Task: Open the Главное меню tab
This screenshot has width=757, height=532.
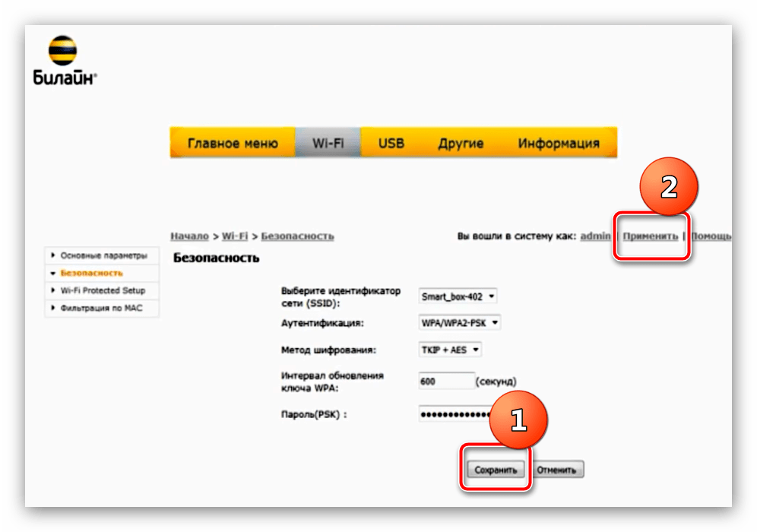Action: tap(232, 143)
